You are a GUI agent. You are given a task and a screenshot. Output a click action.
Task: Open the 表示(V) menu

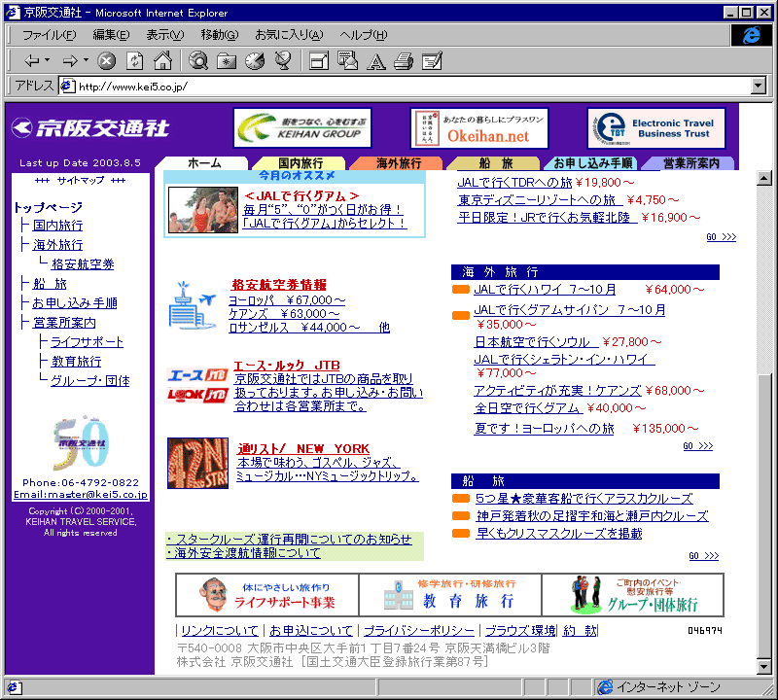click(x=164, y=35)
